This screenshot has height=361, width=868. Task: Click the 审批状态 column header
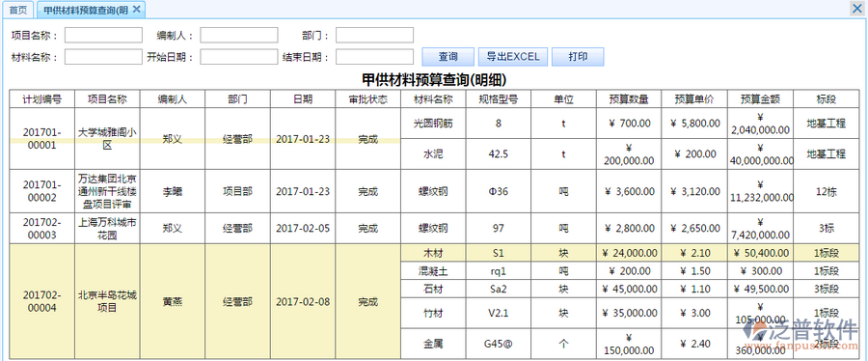coord(368,99)
